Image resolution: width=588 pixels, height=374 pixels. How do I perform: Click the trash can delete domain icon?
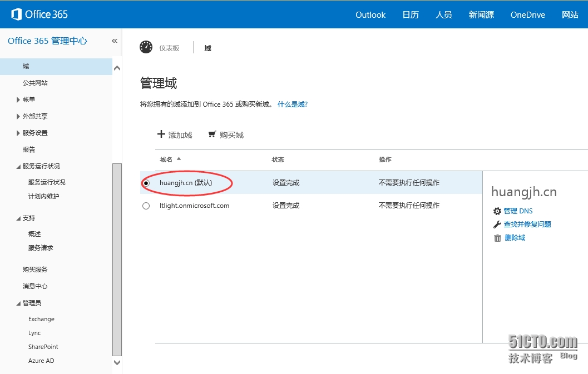pyautogui.click(x=497, y=238)
